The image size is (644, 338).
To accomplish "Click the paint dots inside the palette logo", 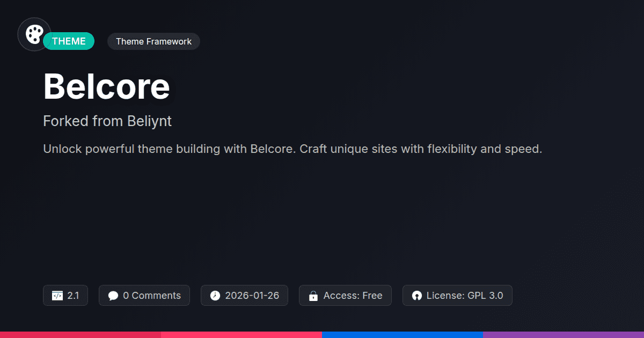I will click(34, 34).
